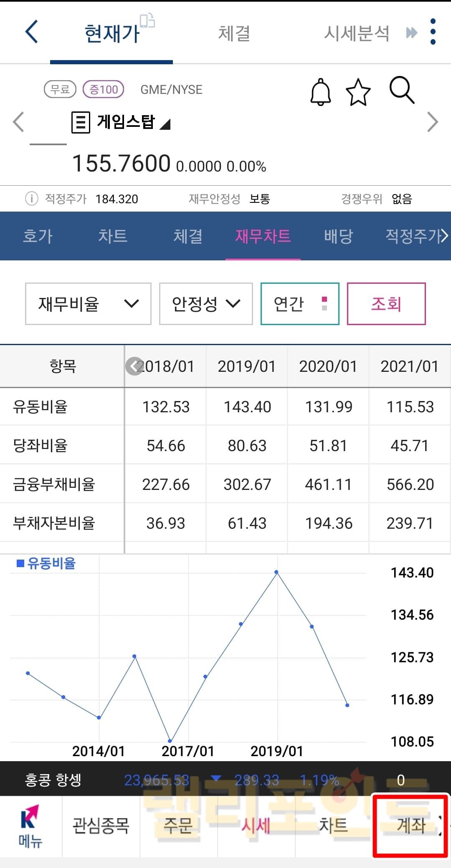Tap the back arrow at top left

tap(32, 32)
